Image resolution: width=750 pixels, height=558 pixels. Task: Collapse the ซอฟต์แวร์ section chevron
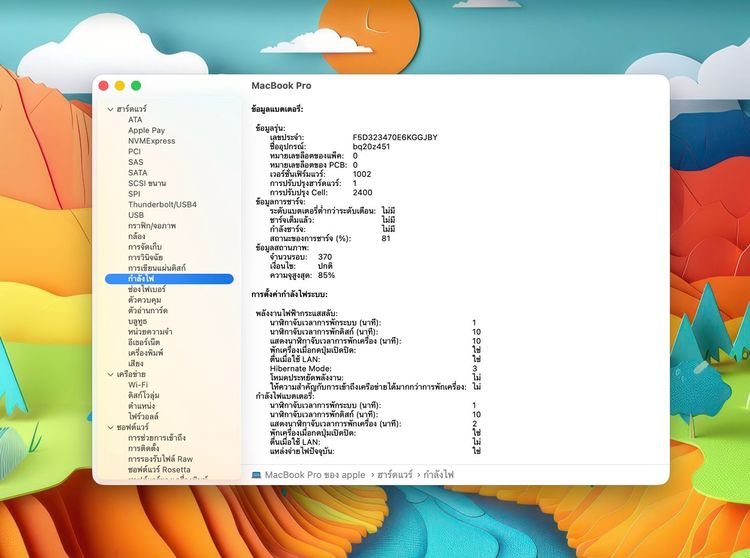pos(110,427)
